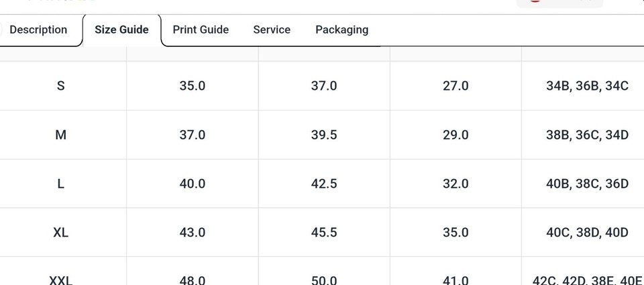Select the Size Guide tab
644x285 pixels.
tap(121, 30)
